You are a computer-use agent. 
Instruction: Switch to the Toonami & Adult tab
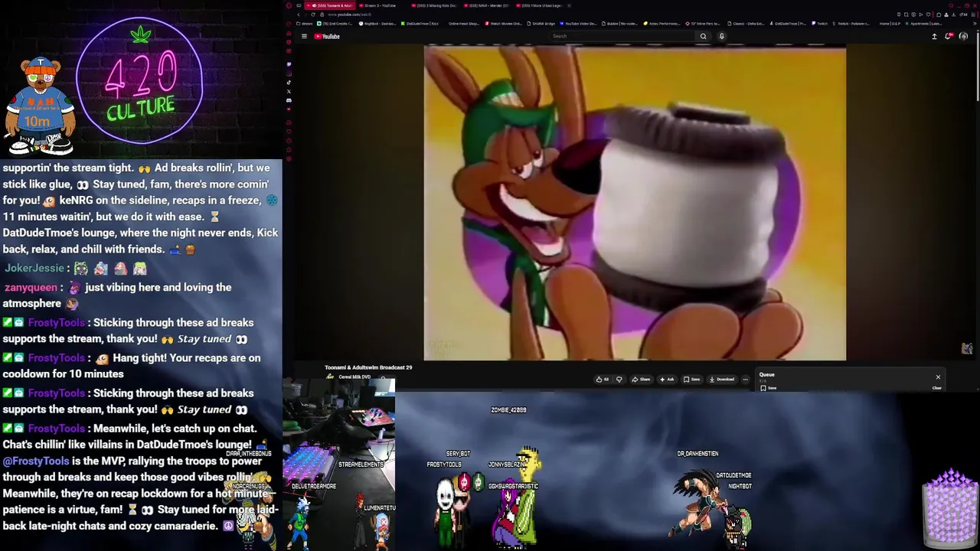(330, 5)
